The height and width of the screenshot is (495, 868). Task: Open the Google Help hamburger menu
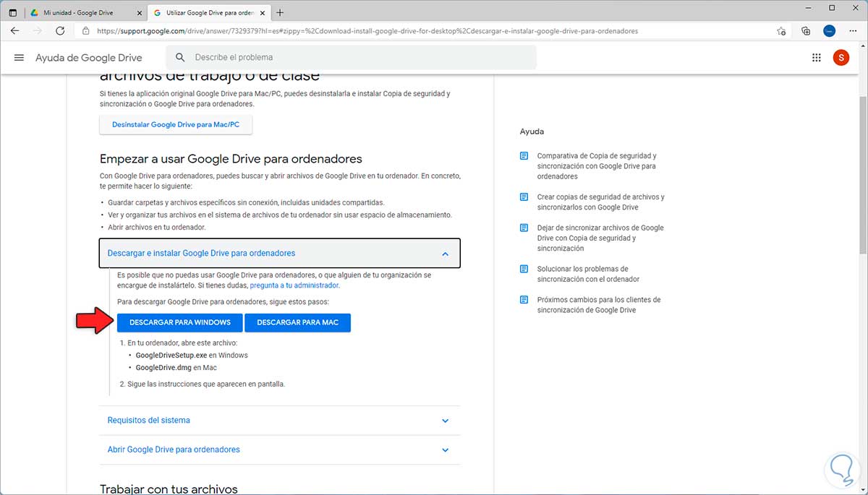(20, 58)
